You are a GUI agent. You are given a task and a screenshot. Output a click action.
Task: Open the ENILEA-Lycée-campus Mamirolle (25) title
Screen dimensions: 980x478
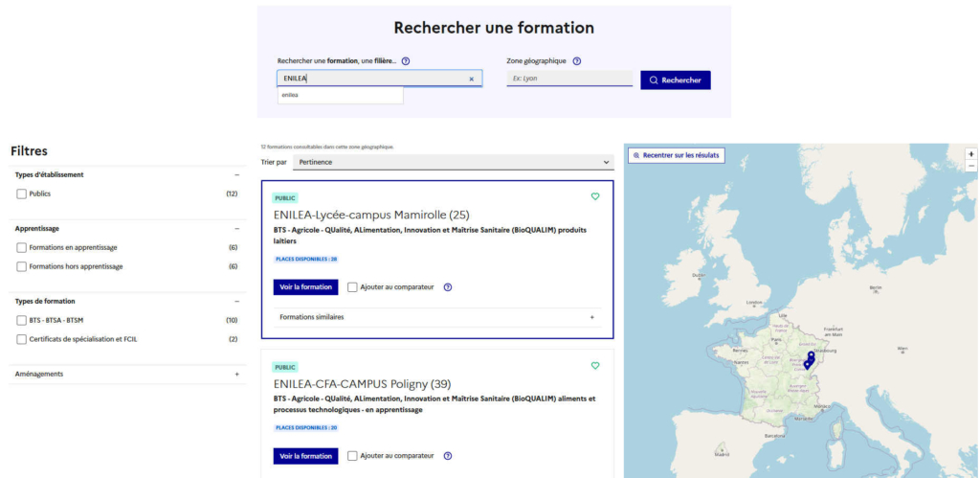[371, 215]
